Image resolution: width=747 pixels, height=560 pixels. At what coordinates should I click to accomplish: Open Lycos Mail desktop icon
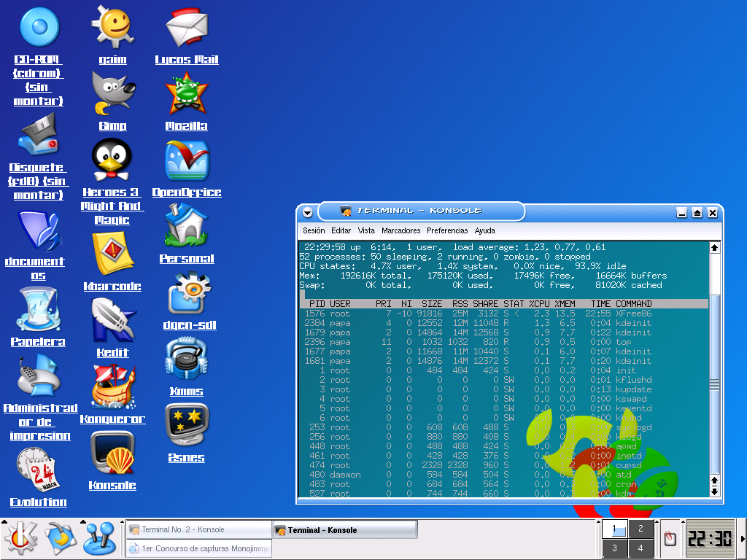[187, 27]
